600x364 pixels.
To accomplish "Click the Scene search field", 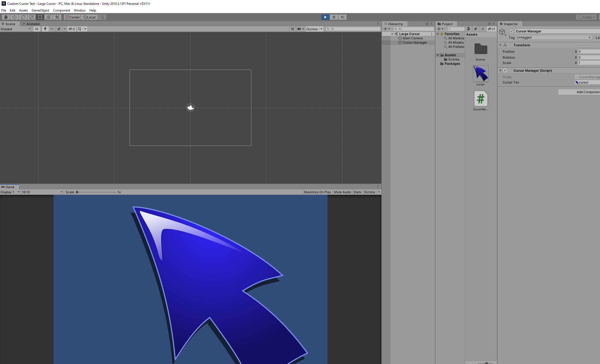I will pos(353,29).
